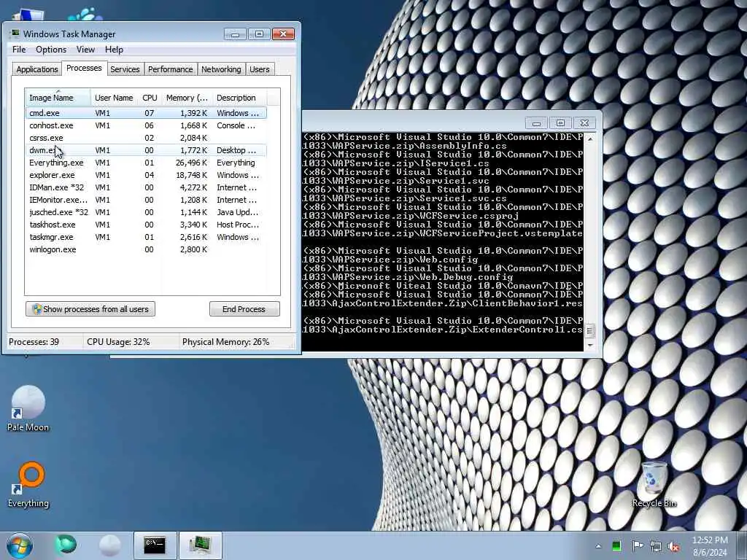Open the network tray icon
Screen dimensions: 747x560
656,547
